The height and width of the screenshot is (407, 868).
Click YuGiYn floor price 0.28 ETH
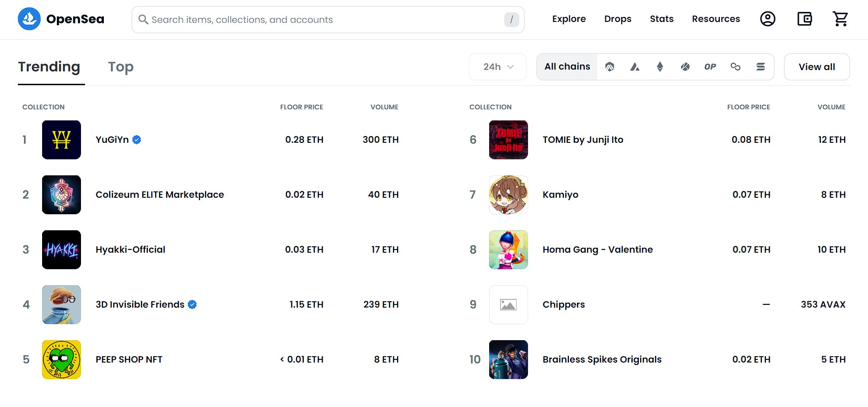click(x=304, y=140)
